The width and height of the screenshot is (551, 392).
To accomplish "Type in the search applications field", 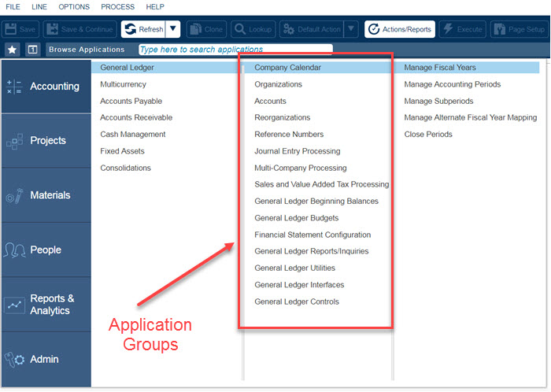I will pos(235,50).
